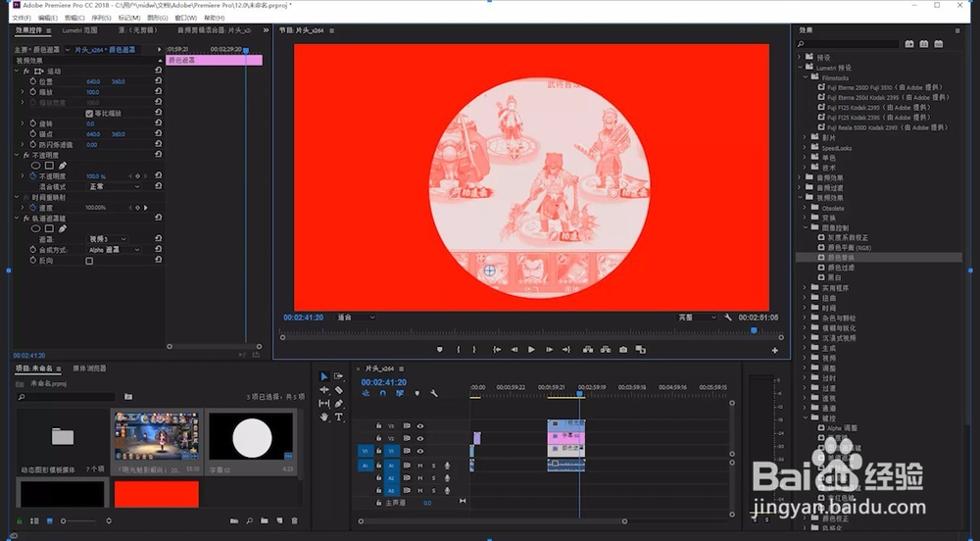Screen dimensions: 980x541
Task: Select the Slip tool
Action: pos(323,404)
